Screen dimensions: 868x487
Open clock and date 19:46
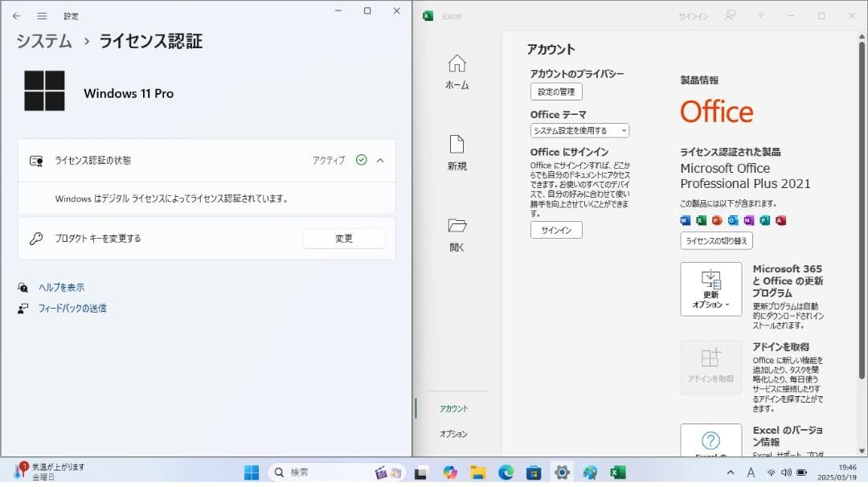pos(837,472)
